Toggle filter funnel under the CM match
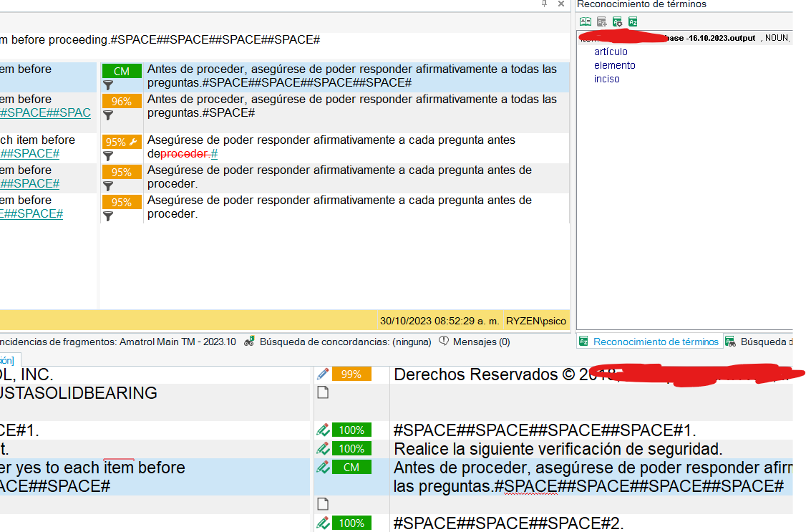The height and width of the screenshot is (532, 806). click(x=108, y=84)
